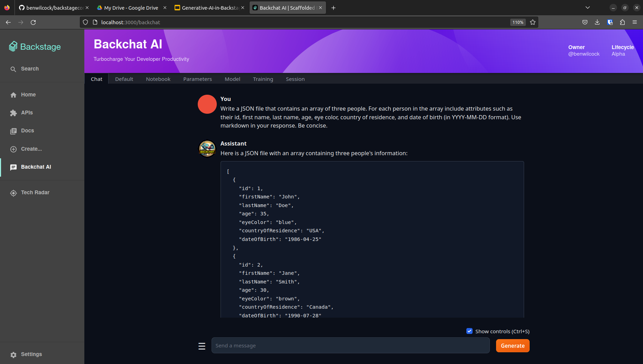Click in the Send a message field
Image resolution: width=643 pixels, height=364 pixels.
(x=351, y=346)
